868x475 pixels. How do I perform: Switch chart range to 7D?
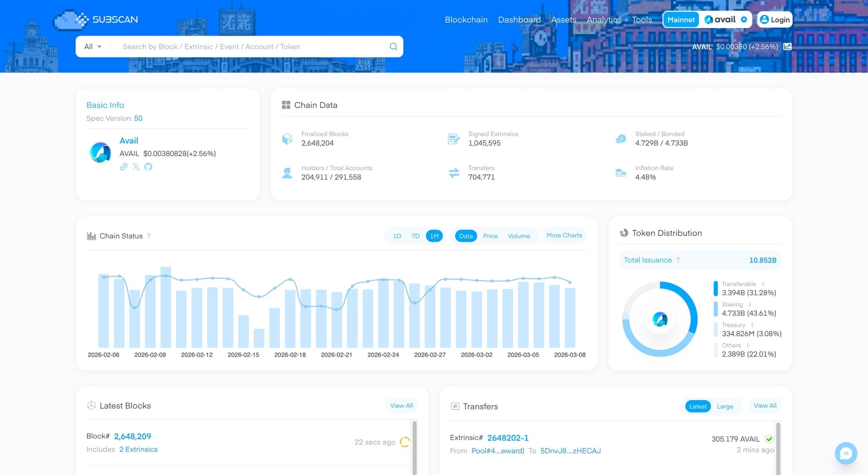click(415, 236)
